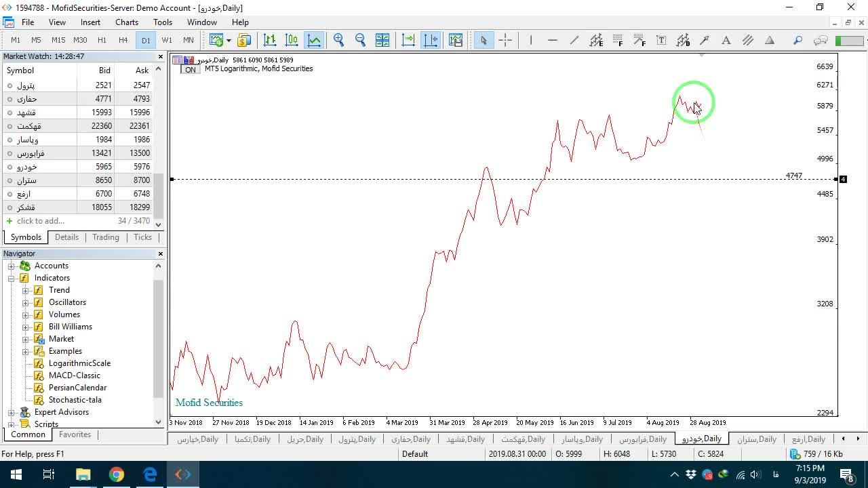This screenshot has width=868, height=488.
Task: Switch chart to line chart mode
Action: point(315,40)
